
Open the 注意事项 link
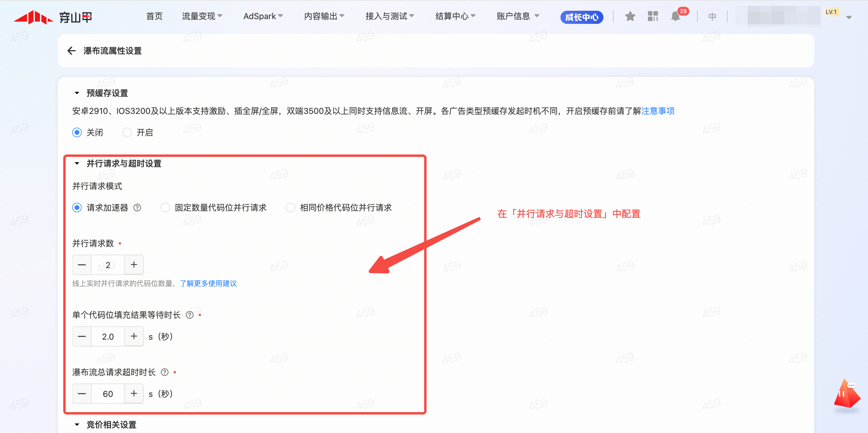pos(658,111)
